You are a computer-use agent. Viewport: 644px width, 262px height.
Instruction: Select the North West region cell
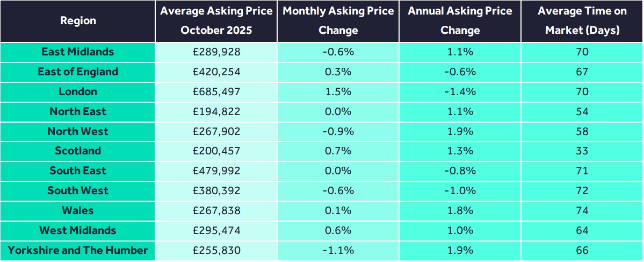point(78,132)
